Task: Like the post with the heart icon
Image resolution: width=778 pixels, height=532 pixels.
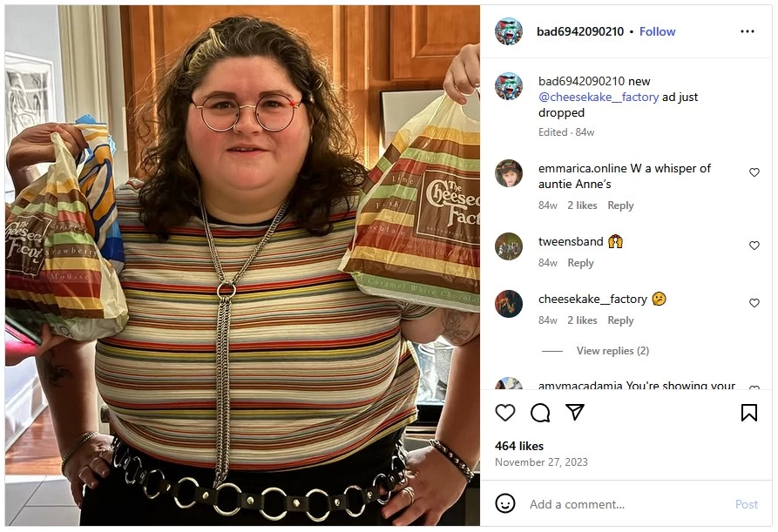Action: click(x=505, y=413)
